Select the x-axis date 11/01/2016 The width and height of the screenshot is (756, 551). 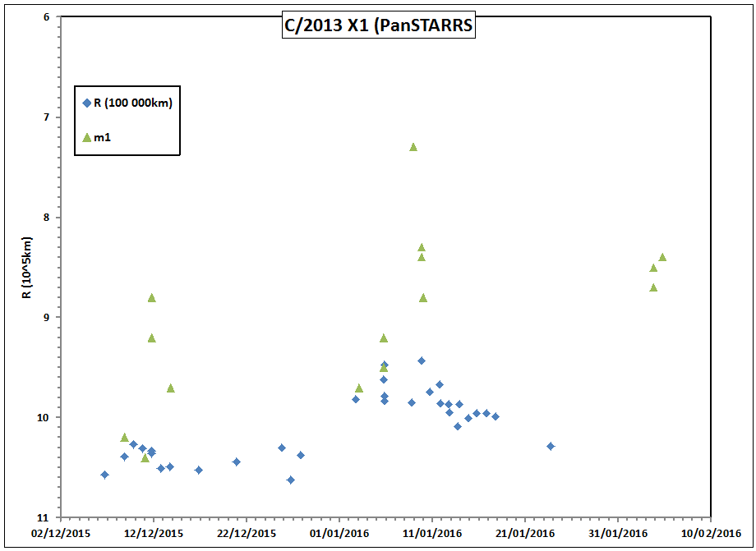click(432, 533)
